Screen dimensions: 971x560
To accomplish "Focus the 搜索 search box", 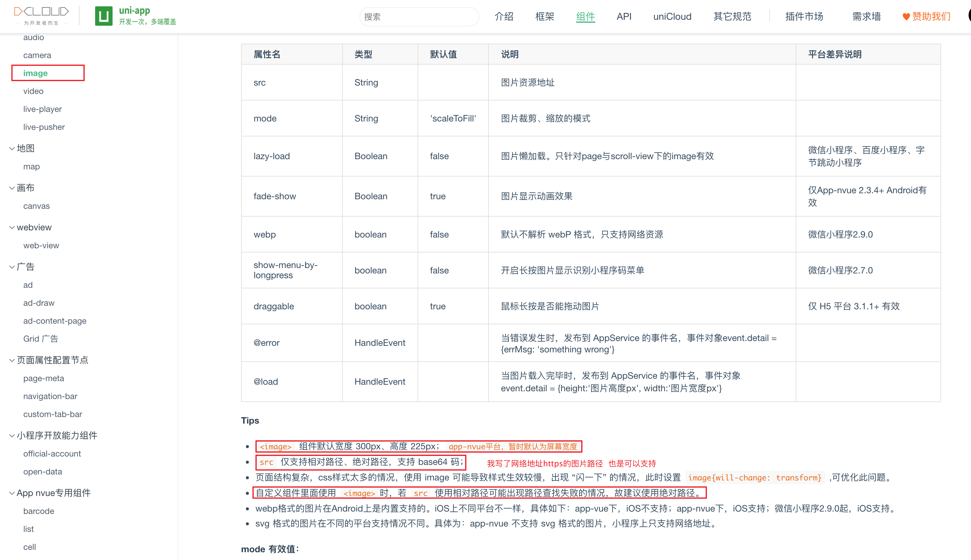I will point(419,16).
